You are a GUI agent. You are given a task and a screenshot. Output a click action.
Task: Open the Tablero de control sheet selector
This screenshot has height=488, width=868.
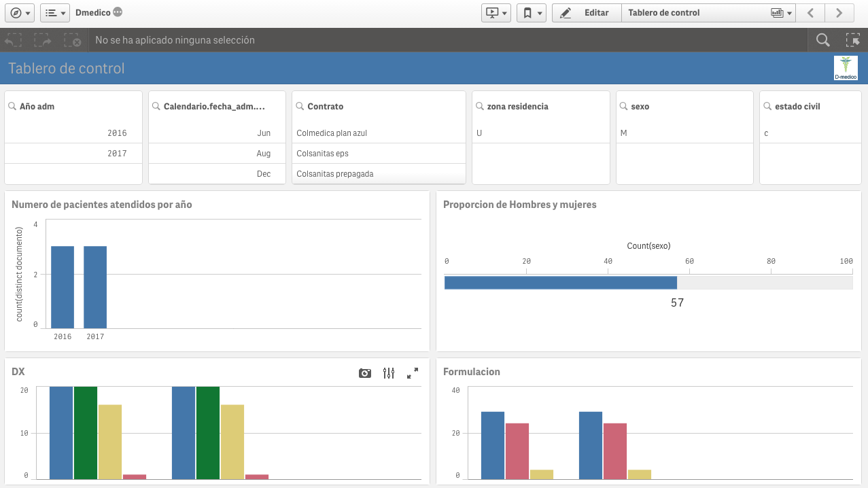tap(708, 13)
